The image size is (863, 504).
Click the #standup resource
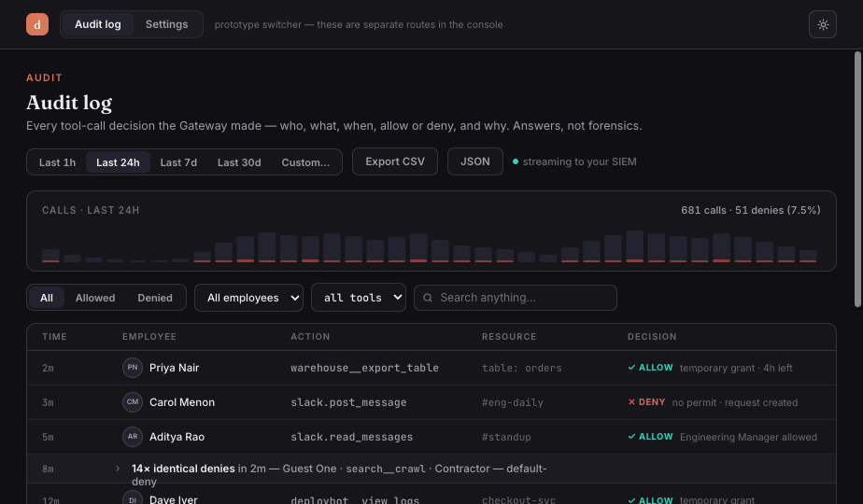506,437
